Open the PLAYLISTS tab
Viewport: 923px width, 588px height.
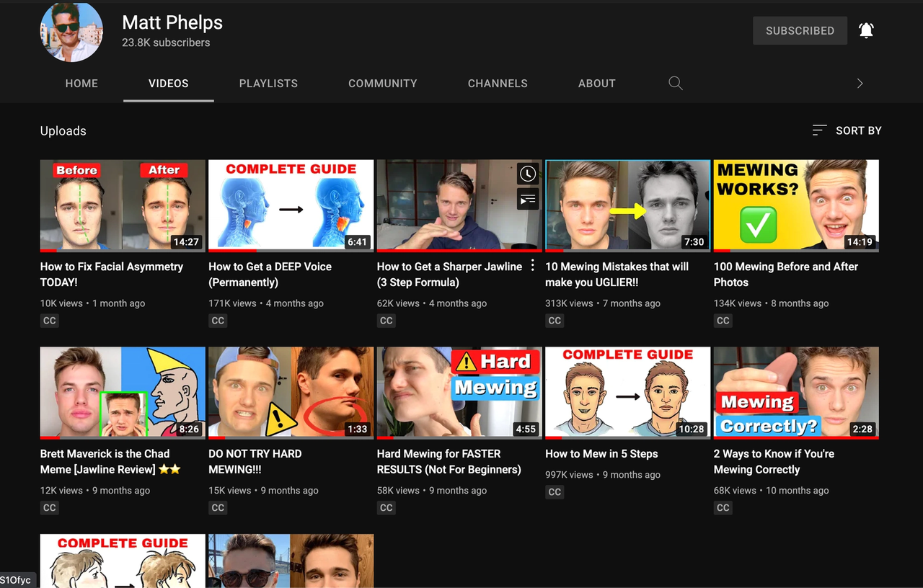pyautogui.click(x=268, y=84)
